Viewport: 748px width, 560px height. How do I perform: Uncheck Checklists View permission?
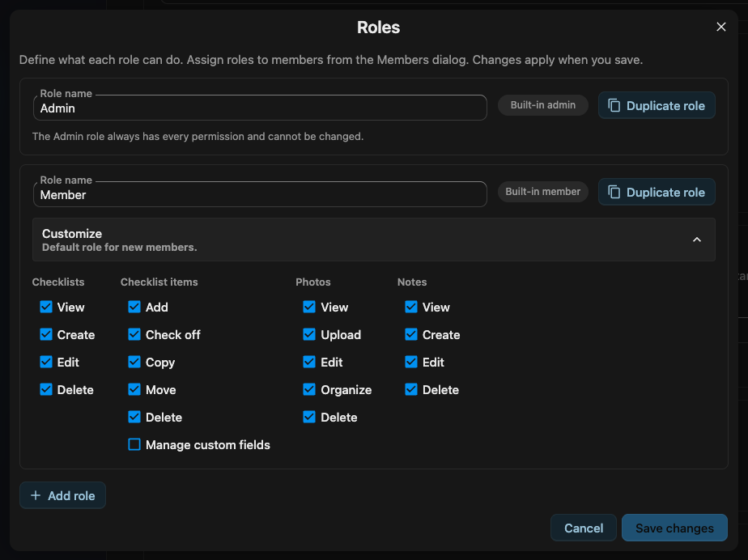[46, 307]
